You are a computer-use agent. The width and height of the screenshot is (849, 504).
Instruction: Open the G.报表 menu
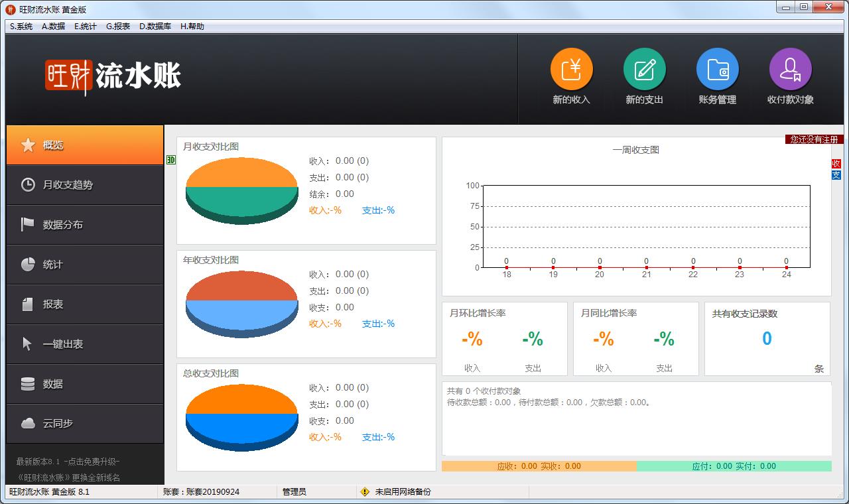point(118,27)
